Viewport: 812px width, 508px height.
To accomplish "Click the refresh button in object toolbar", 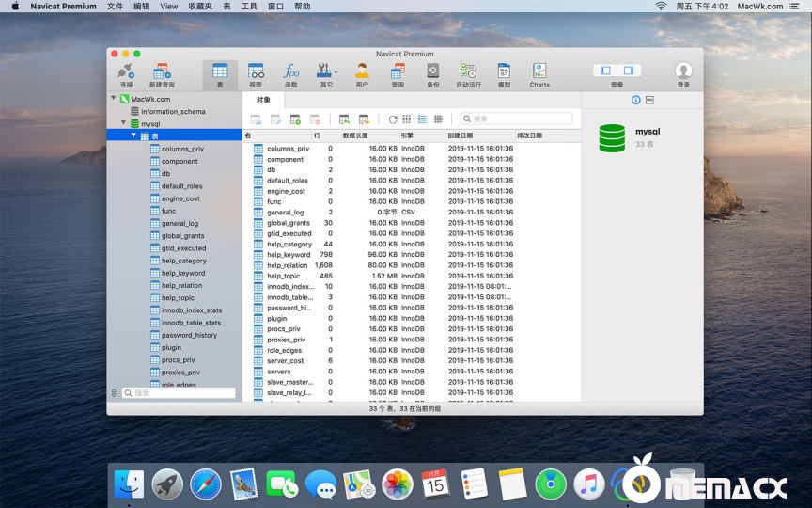I will pyautogui.click(x=393, y=119).
